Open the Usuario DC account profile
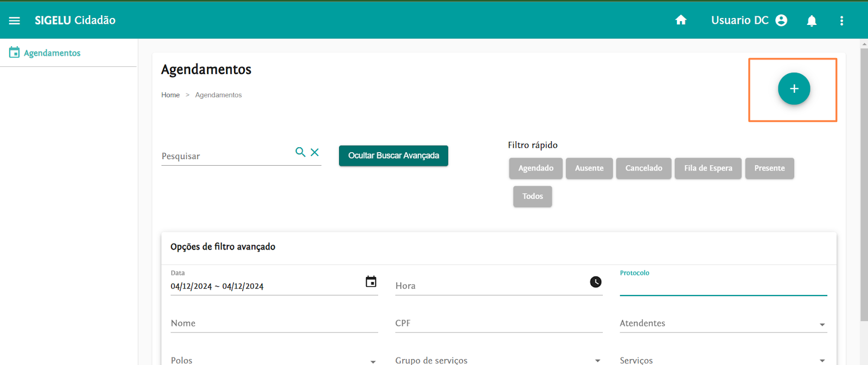Viewport: 868px width, 365px height. [x=749, y=20]
